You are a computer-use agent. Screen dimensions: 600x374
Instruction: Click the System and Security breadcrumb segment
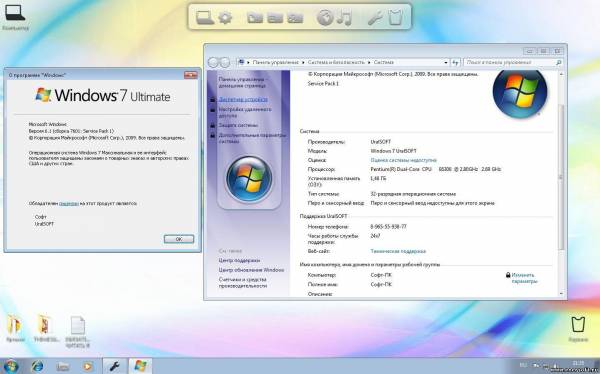336,62
